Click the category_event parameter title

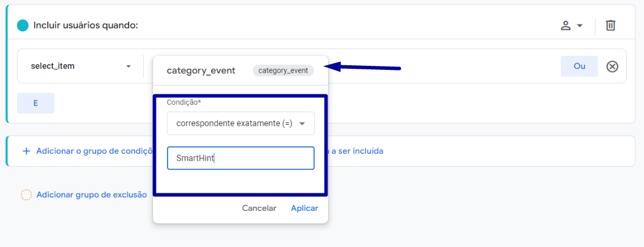tap(201, 70)
